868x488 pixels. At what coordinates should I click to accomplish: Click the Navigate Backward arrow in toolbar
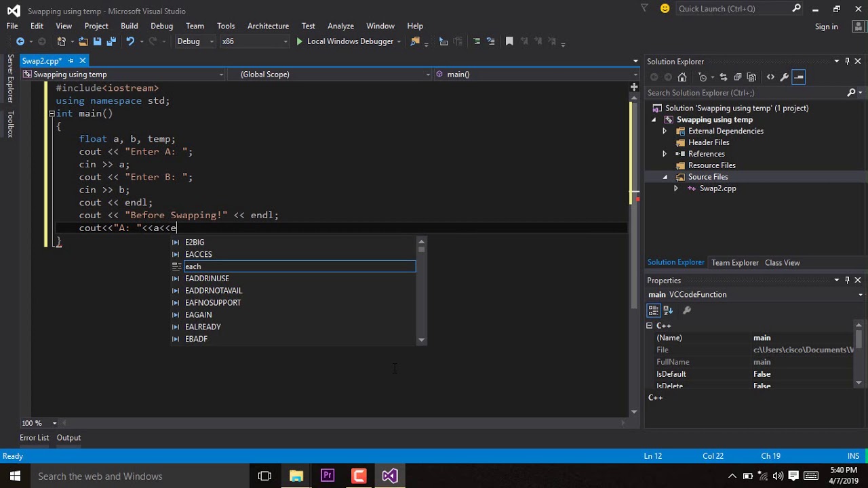(x=20, y=41)
